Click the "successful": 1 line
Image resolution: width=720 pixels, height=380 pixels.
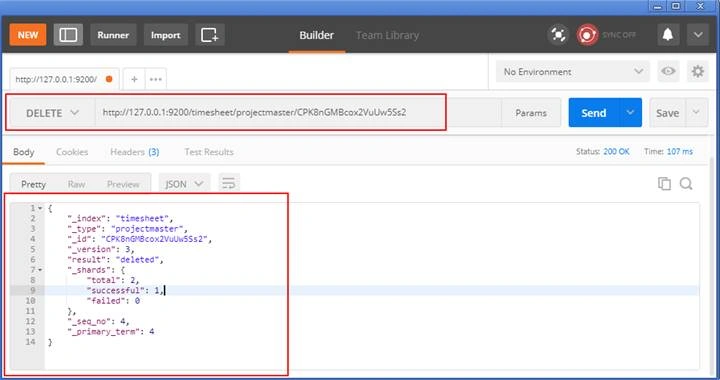pos(125,291)
